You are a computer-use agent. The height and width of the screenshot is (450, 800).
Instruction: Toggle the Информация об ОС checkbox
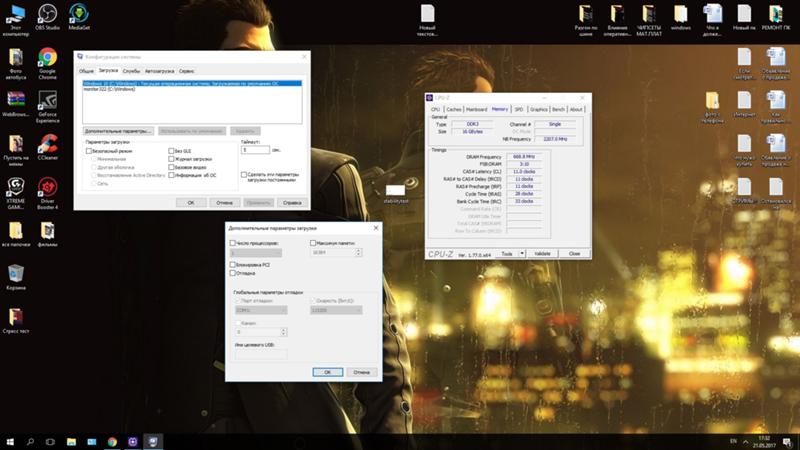(171, 175)
